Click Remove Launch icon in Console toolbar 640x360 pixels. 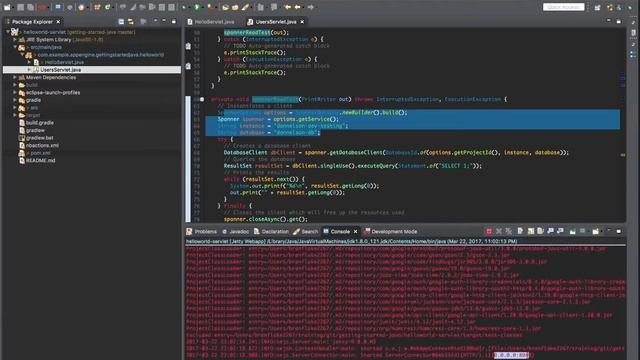(x=499, y=231)
